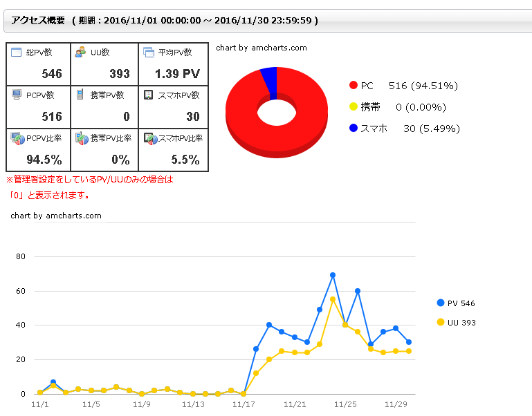
Task: Click the smartphone PV ratio icon
Action: (x=149, y=138)
